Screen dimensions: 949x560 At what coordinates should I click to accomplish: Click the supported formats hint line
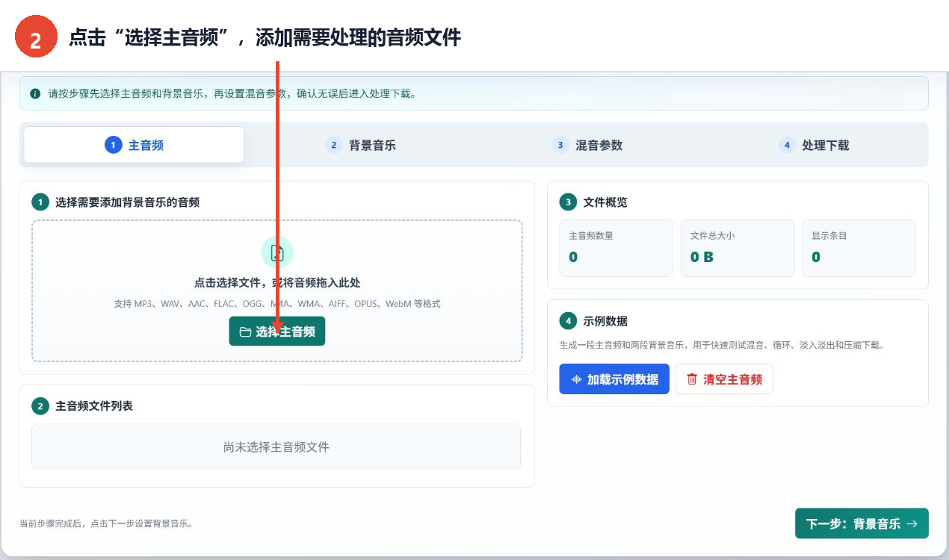pyautogui.click(x=277, y=304)
